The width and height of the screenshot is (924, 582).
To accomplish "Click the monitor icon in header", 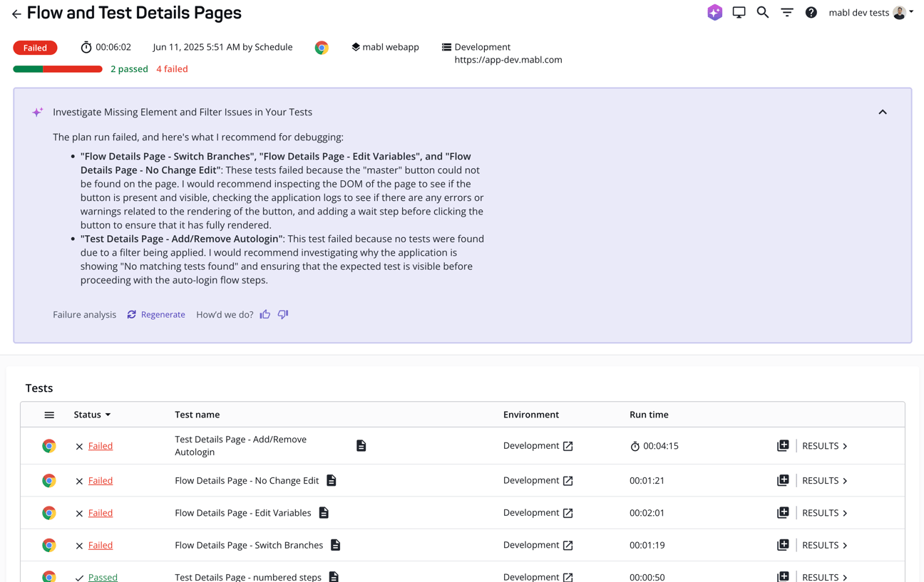I will click(739, 13).
